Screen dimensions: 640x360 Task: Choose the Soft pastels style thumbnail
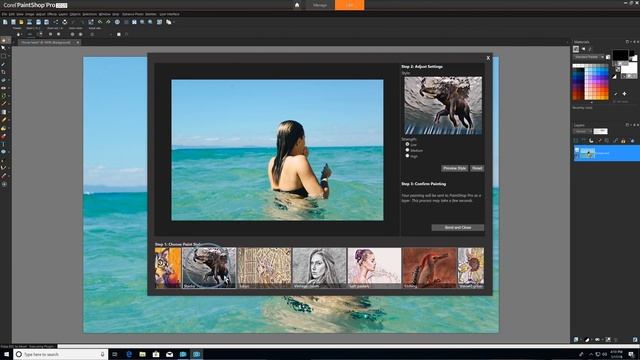tap(374, 267)
